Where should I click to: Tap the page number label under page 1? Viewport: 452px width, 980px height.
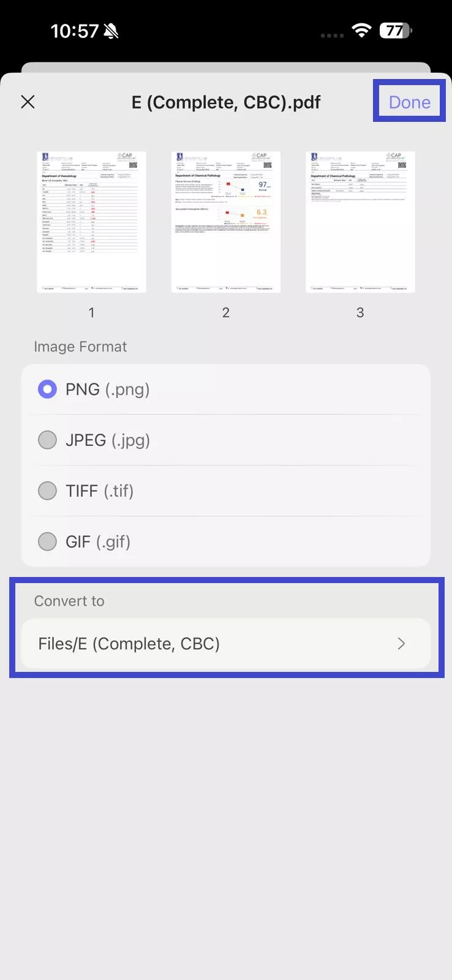(91, 312)
